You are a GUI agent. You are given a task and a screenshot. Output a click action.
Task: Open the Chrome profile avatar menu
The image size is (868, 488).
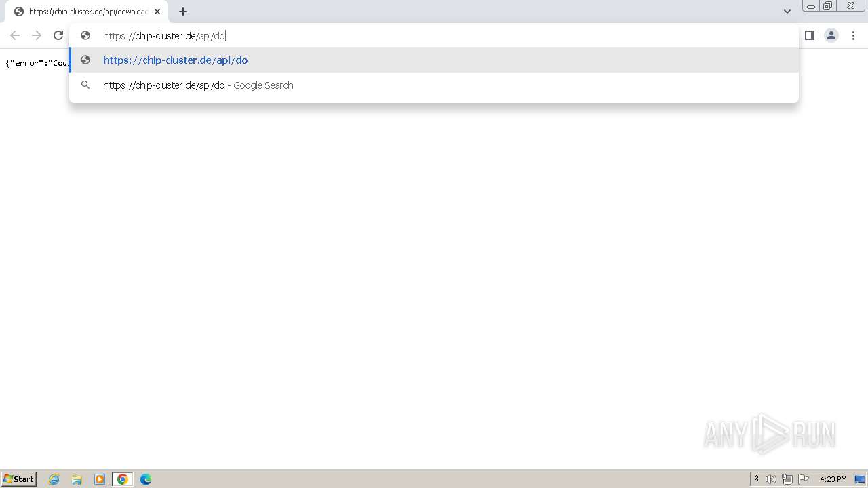click(831, 35)
